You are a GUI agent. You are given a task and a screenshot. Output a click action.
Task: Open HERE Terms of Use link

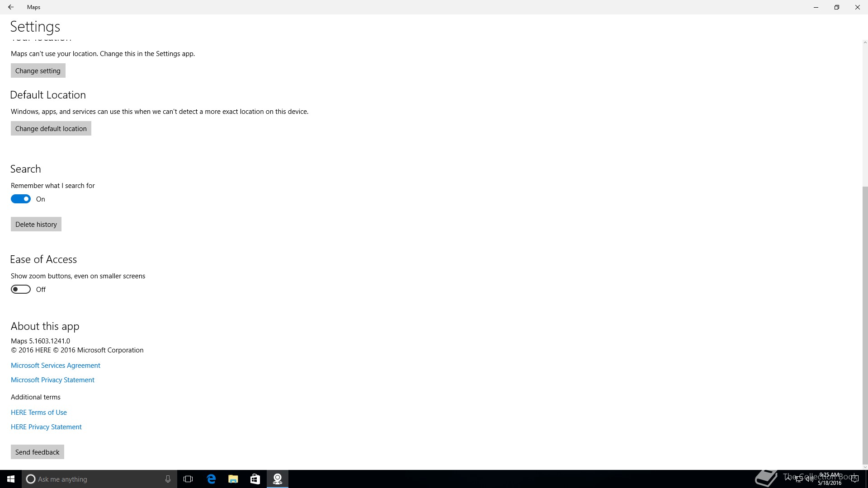[x=39, y=412]
